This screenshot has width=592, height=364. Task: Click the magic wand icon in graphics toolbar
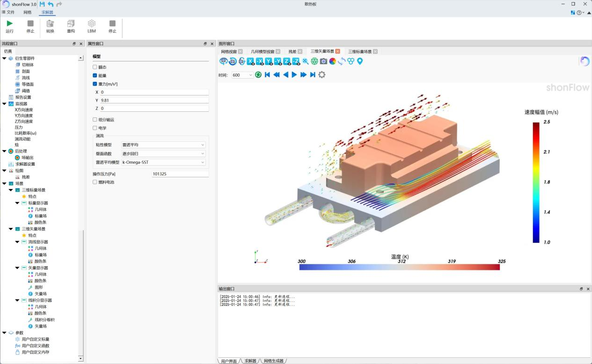click(x=305, y=61)
